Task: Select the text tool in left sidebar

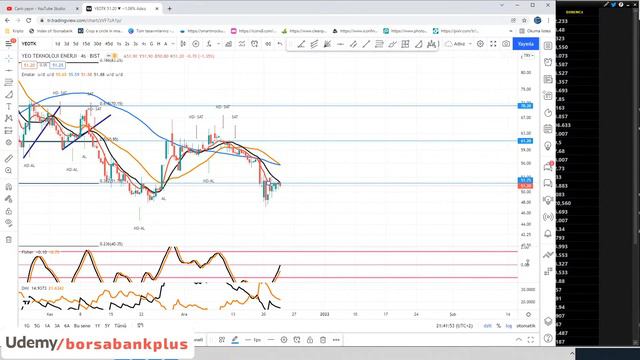Action: click(9, 107)
